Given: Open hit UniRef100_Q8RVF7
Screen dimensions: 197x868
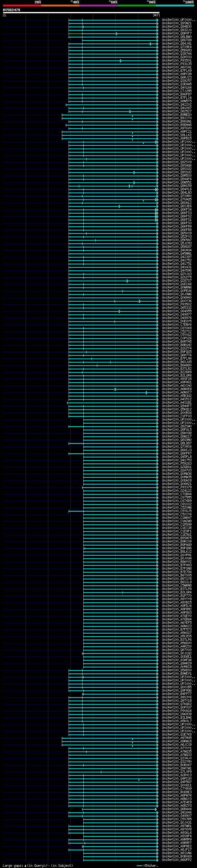Looking at the screenshot, I should coord(177,33).
